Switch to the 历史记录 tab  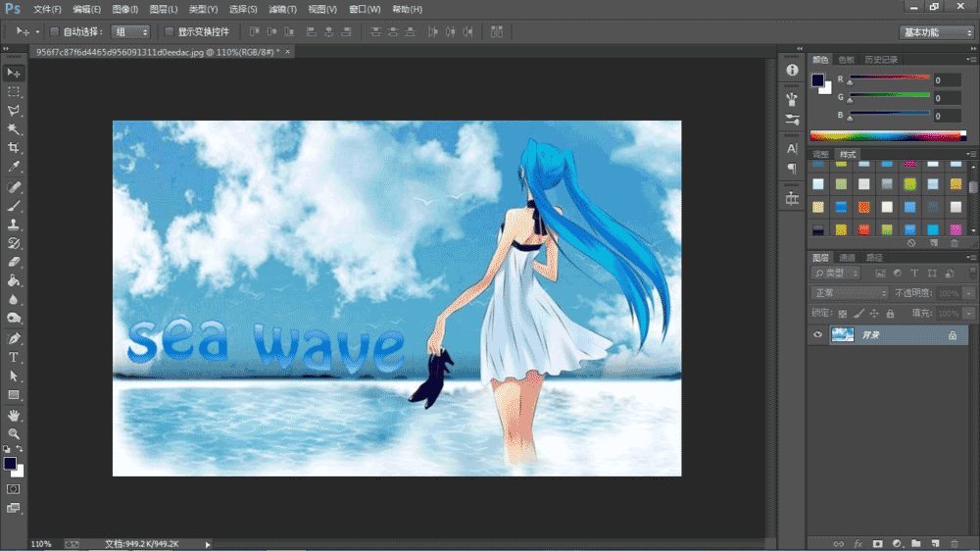click(881, 60)
